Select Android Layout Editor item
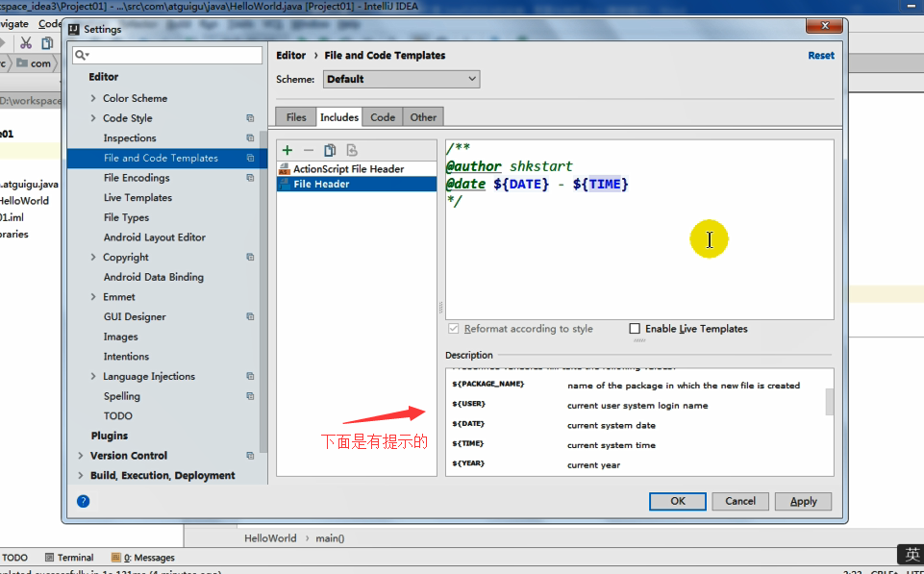 155,237
